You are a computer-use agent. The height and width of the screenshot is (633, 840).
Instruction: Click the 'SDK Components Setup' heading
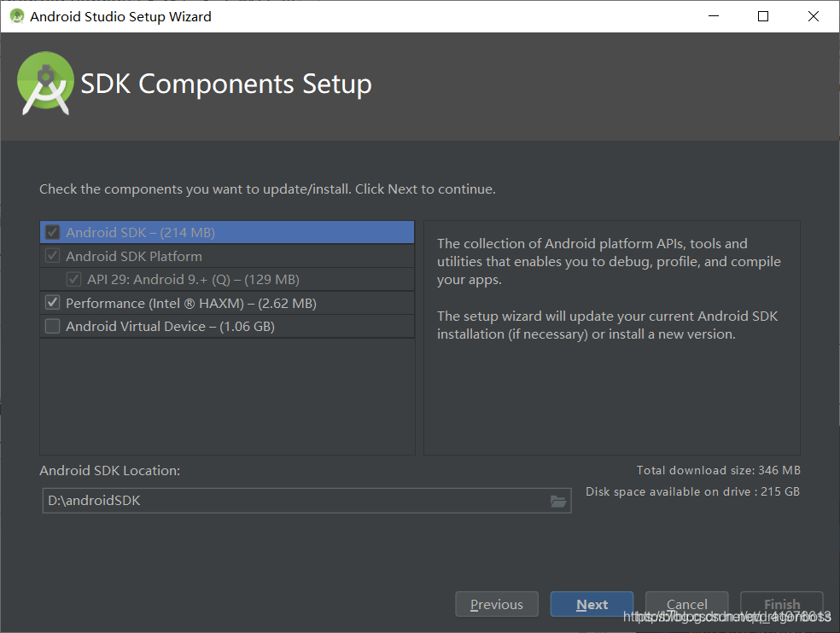pyautogui.click(x=226, y=84)
